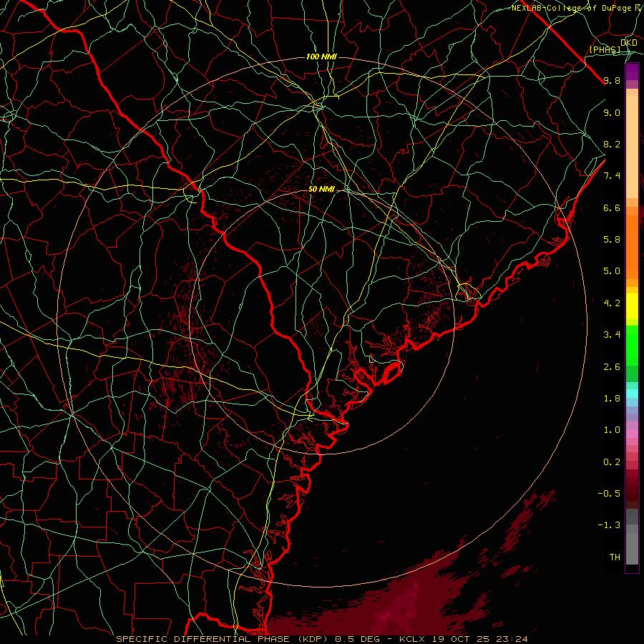Click the 7.4 value on the color scale
Screen dimensions: 644x644
[612, 176]
